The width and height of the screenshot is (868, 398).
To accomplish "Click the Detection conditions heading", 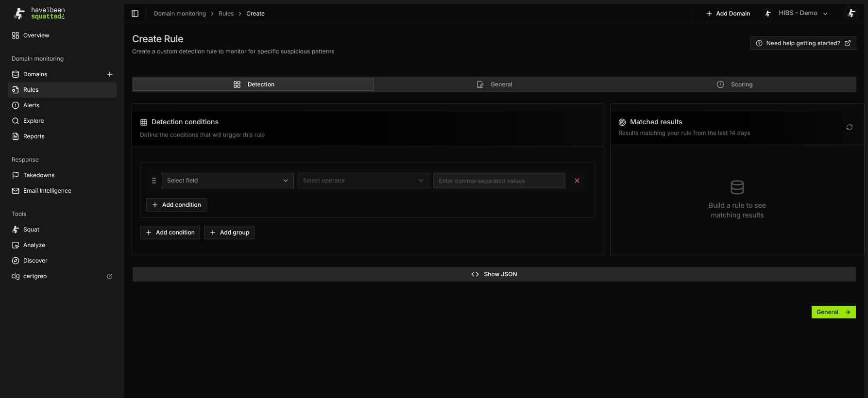I will coord(185,122).
